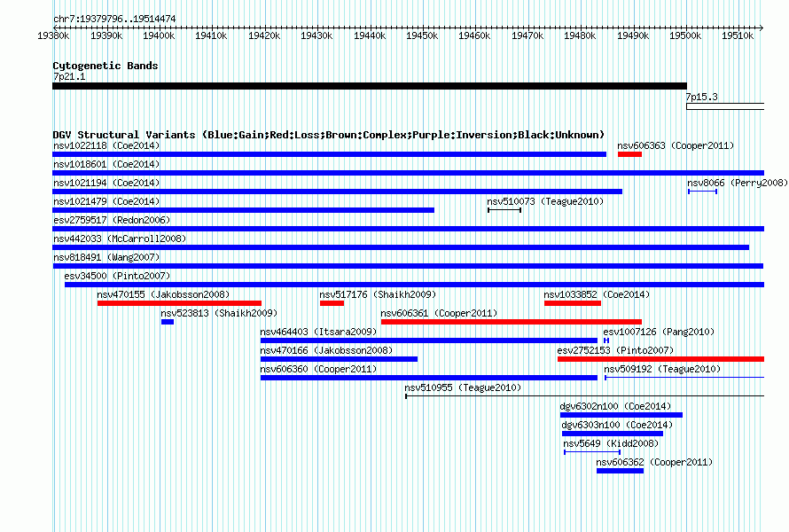Open the DGV Structural Variants track title
The image size is (789, 532).
pos(329,135)
